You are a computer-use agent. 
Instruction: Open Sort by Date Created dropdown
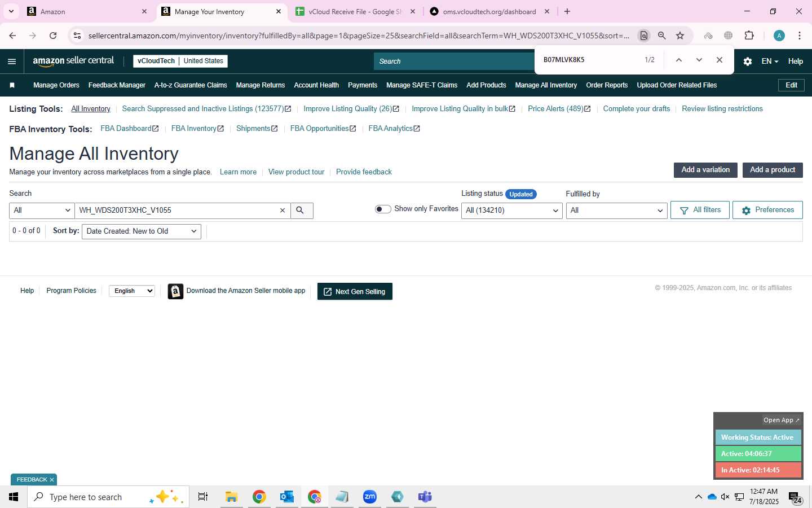point(142,231)
